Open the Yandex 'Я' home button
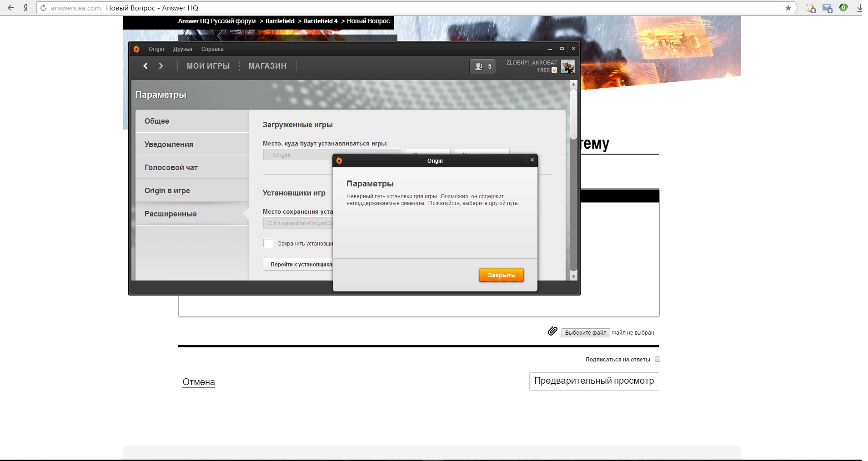 click(x=26, y=8)
